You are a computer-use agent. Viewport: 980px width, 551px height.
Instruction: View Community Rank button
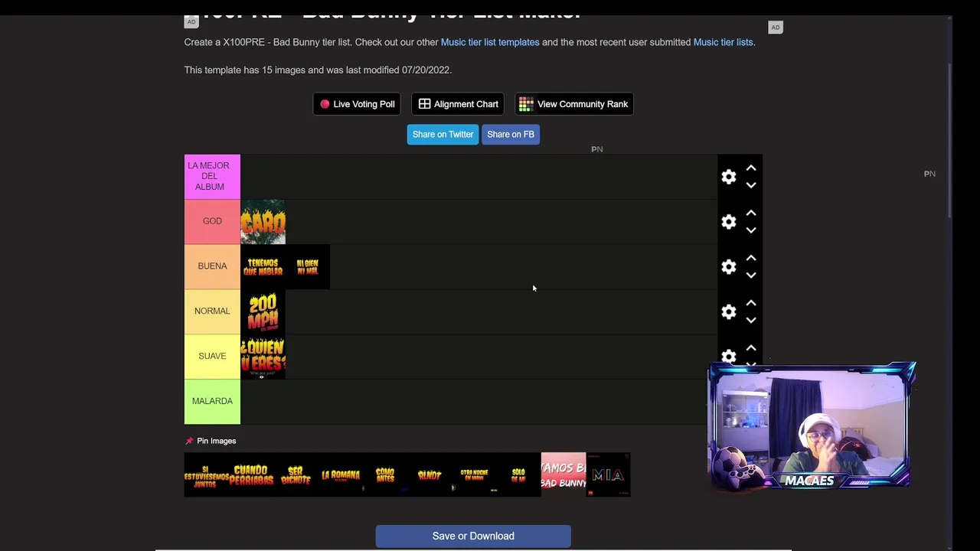point(574,104)
